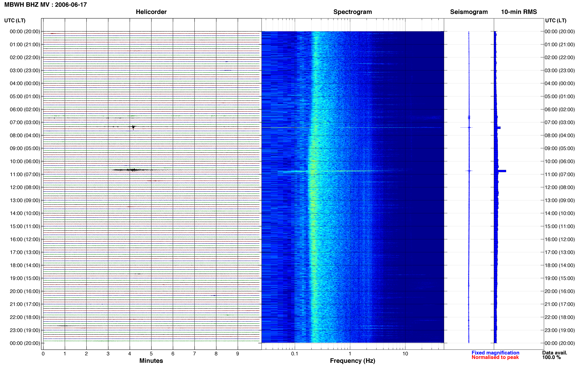This screenshot has height=368, width=588.
Task: Click the left 'UTC (LT)' axis label
Action: coord(15,20)
